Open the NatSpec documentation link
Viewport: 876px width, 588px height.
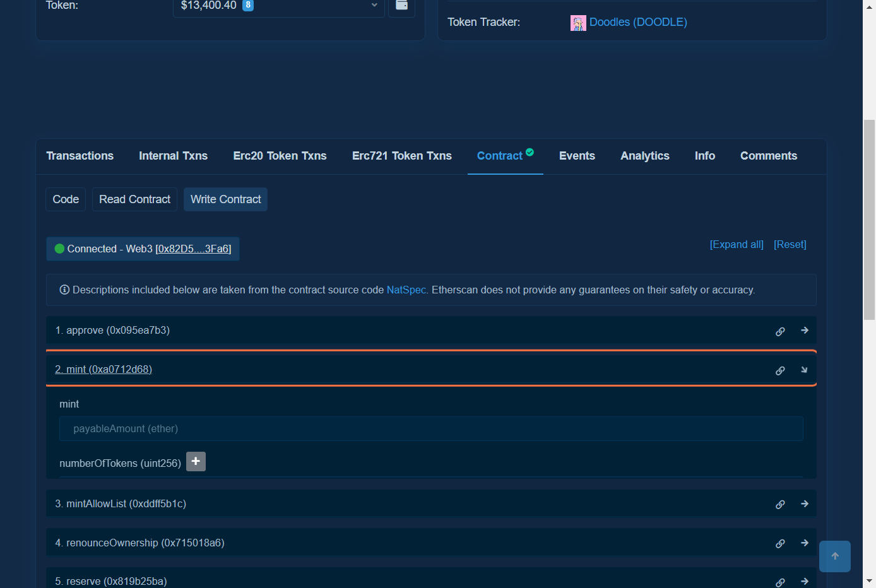[x=406, y=290]
